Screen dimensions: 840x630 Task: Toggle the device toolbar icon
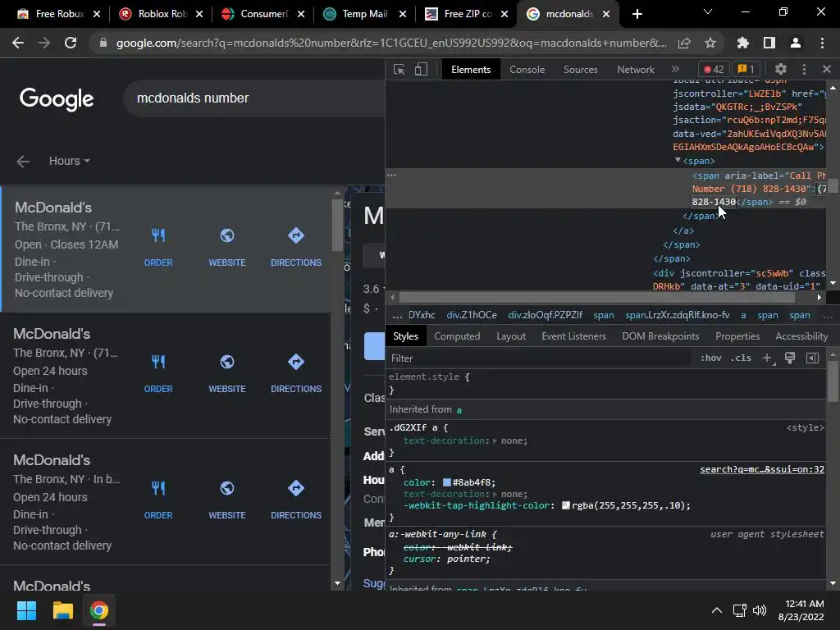click(421, 69)
